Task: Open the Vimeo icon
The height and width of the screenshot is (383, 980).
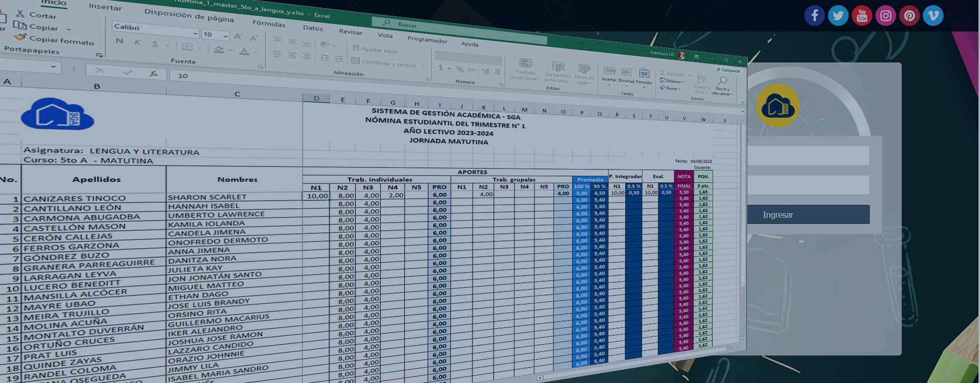Action: point(933,16)
